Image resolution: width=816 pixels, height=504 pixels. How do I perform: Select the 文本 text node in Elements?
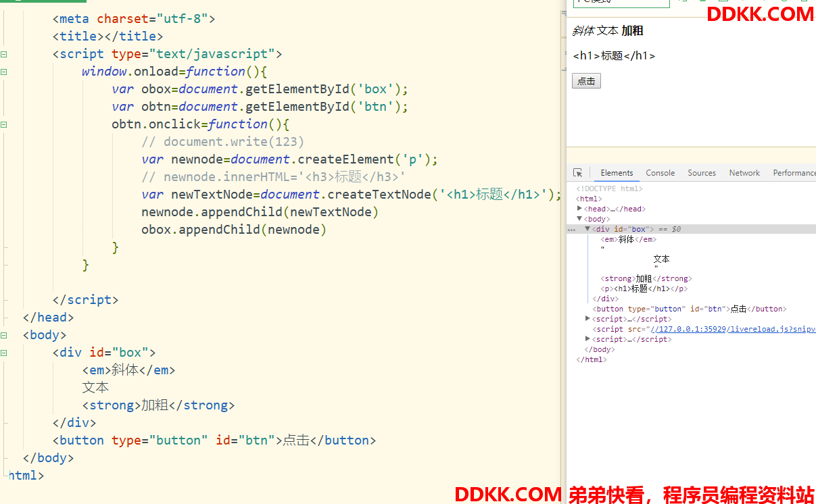click(x=661, y=259)
